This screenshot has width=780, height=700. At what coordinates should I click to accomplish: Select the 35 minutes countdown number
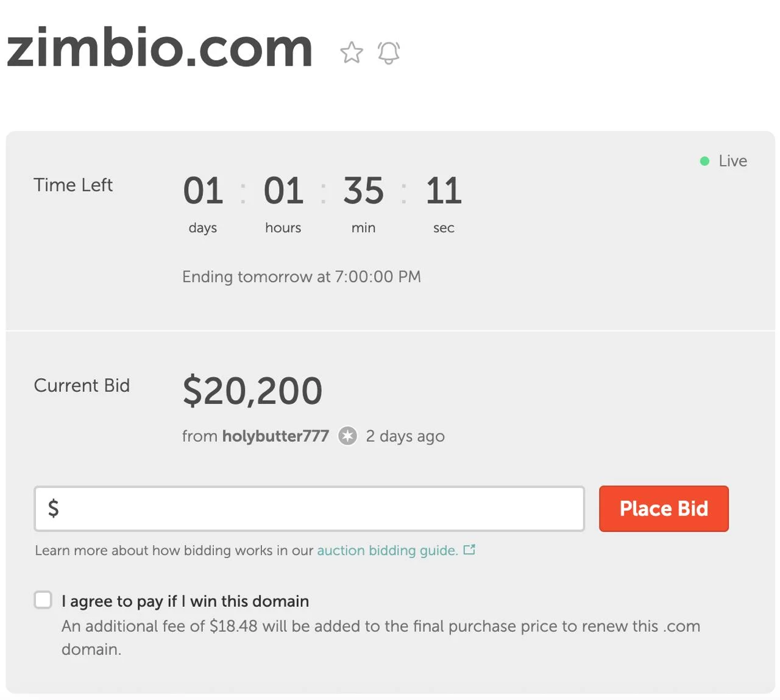point(363,191)
